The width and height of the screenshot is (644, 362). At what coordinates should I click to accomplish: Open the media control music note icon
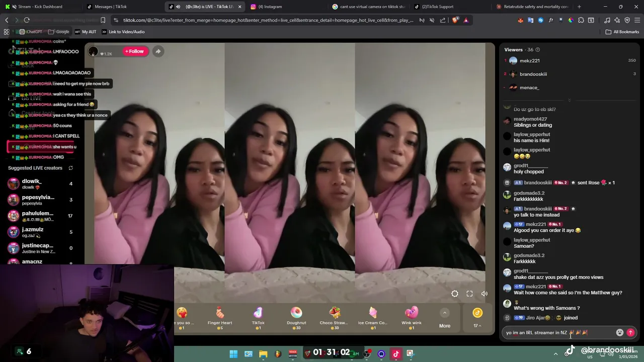[607, 20]
